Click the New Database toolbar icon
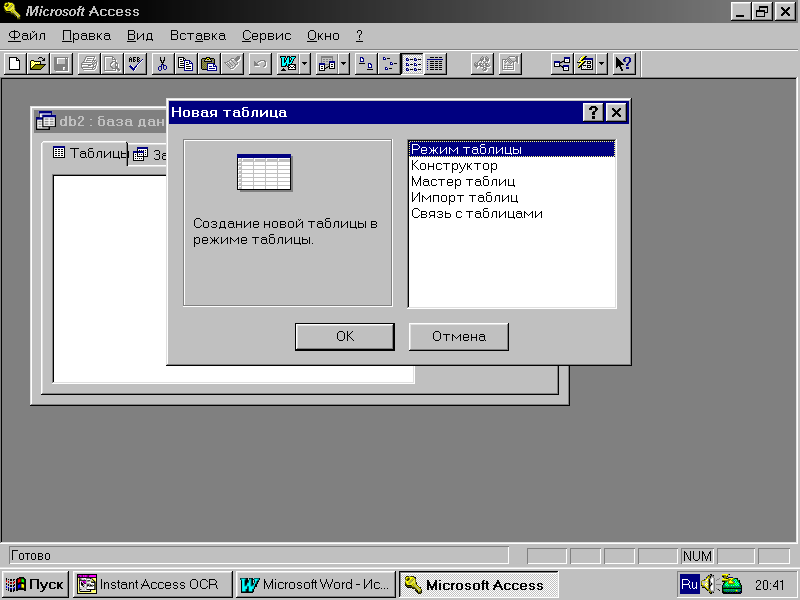Screen dimensions: 800x600 [x=15, y=64]
